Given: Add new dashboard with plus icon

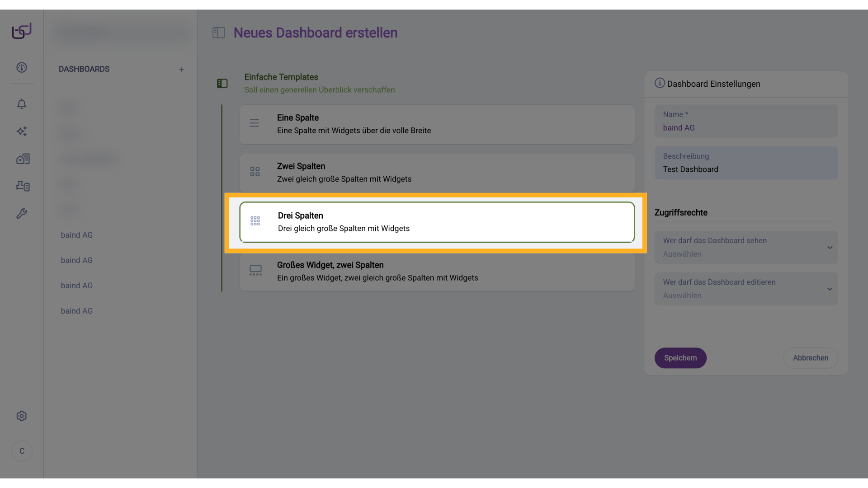Looking at the screenshot, I should point(181,70).
